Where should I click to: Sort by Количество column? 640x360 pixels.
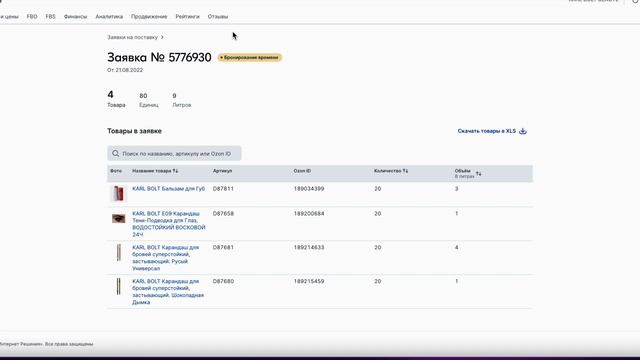391,171
